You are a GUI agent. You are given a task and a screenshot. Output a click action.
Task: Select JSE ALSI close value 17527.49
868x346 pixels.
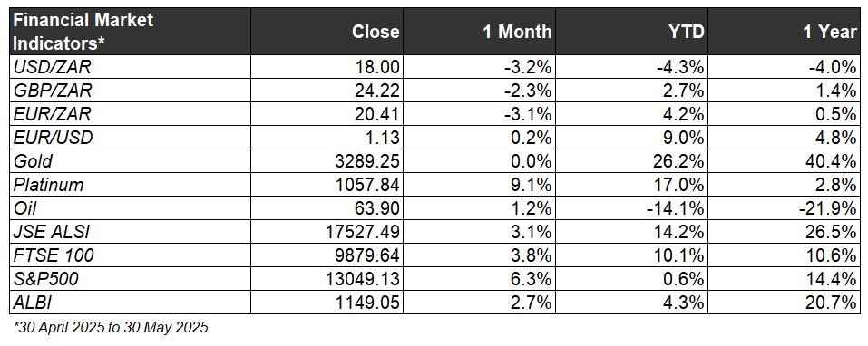click(361, 232)
